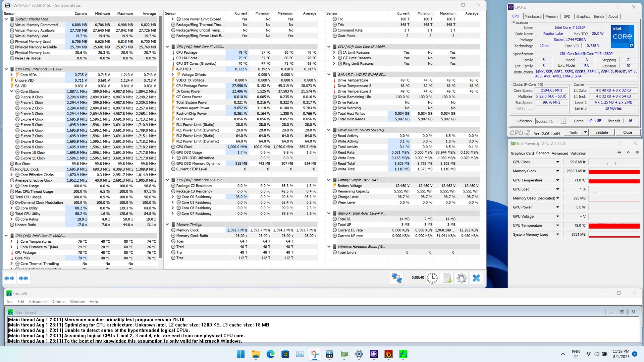Expand Core Temperatures row
644x362 pixels.
11,241
